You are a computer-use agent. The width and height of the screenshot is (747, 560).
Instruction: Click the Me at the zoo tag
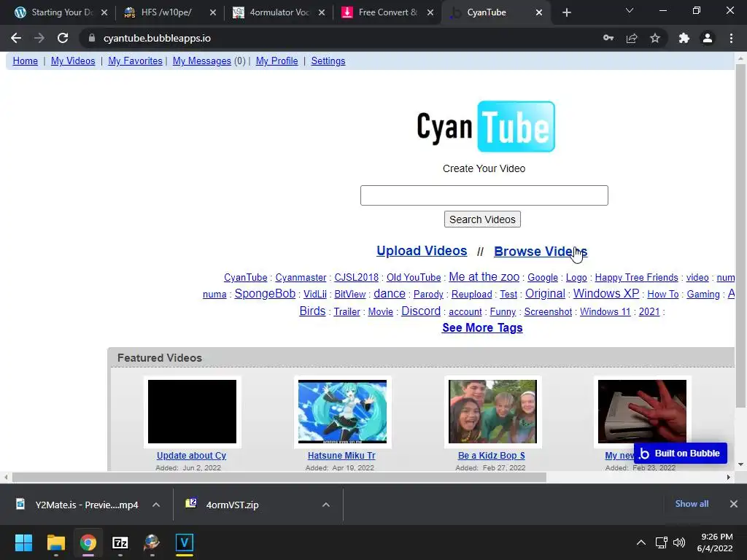[x=484, y=276]
